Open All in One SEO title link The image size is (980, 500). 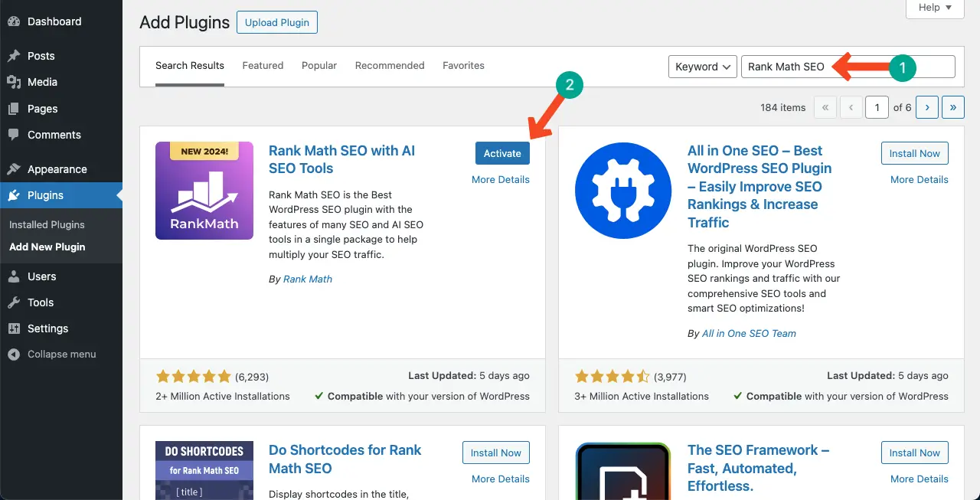coord(759,186)
